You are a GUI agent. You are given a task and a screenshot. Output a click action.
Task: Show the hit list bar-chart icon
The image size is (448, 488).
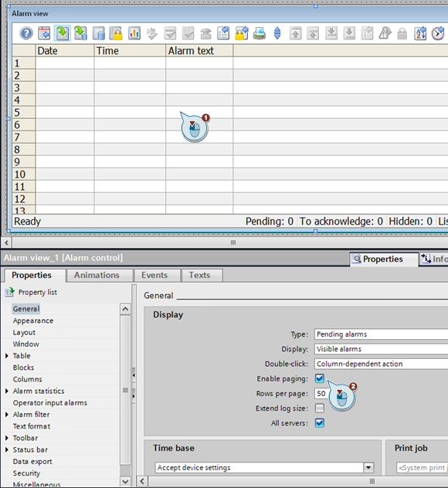click(134, 33)
